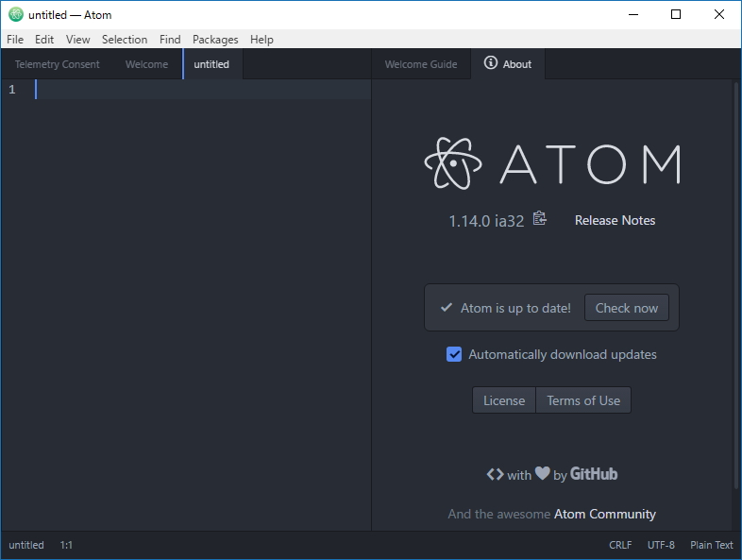Image resolution: width=742 pixels, height=560 pixels.
Task: Click Atom app icon in title bar
Action: point(16,14)
